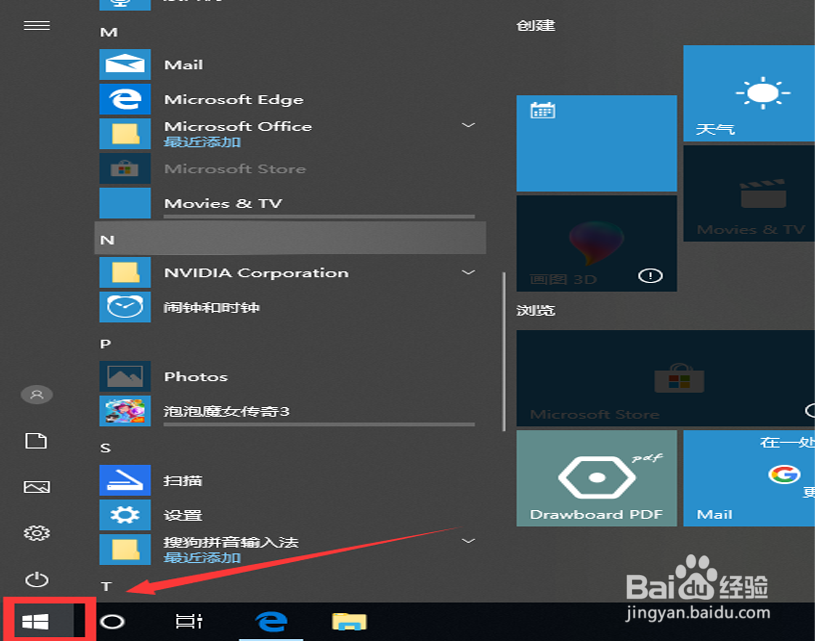Screen dimensions: 815x641
Task: Open Documents icon in sidebar
Action: click(x=36, y=441)
